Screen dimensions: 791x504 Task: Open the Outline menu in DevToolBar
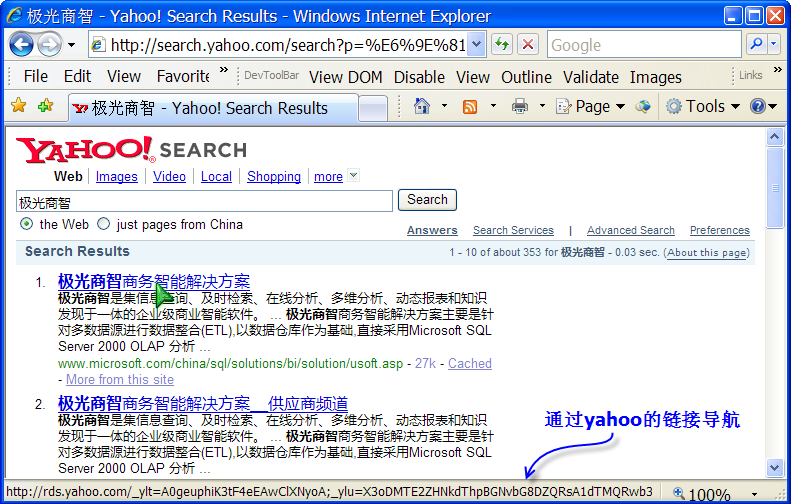[526, 77]
